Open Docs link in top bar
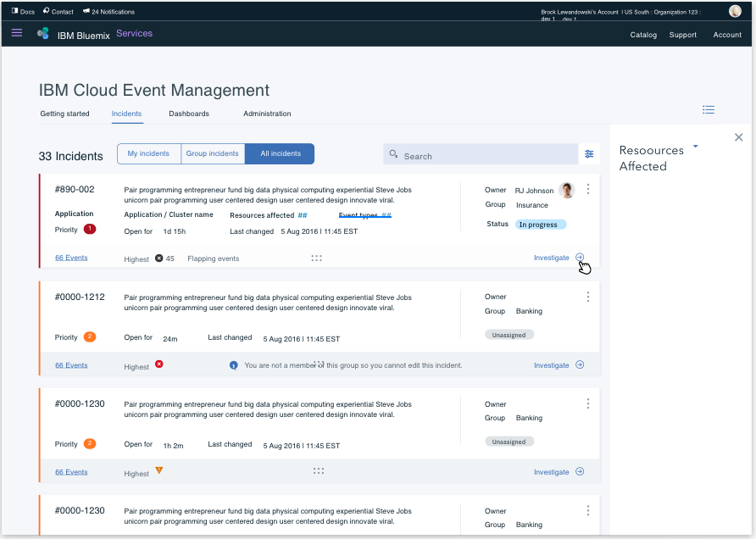 coord(23,12)
